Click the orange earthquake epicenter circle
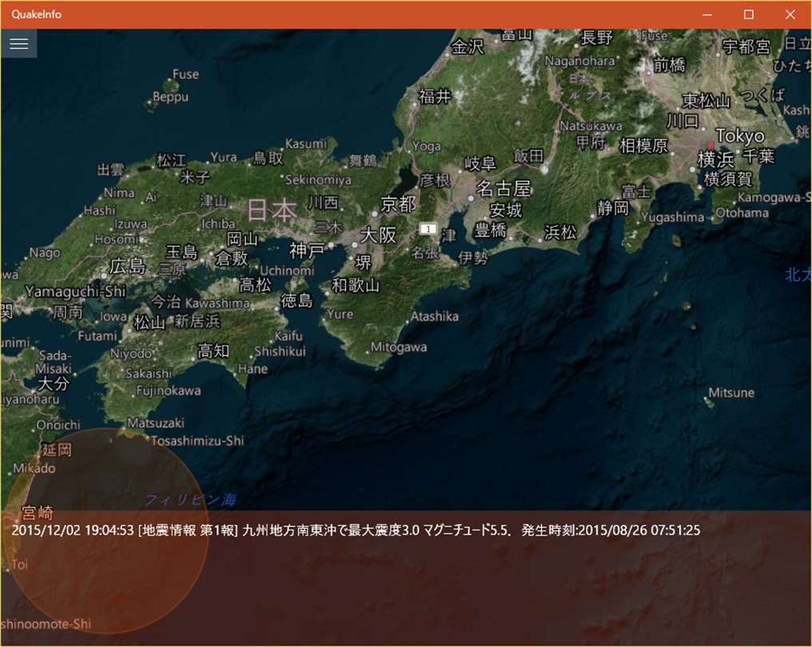 [107, 531]
